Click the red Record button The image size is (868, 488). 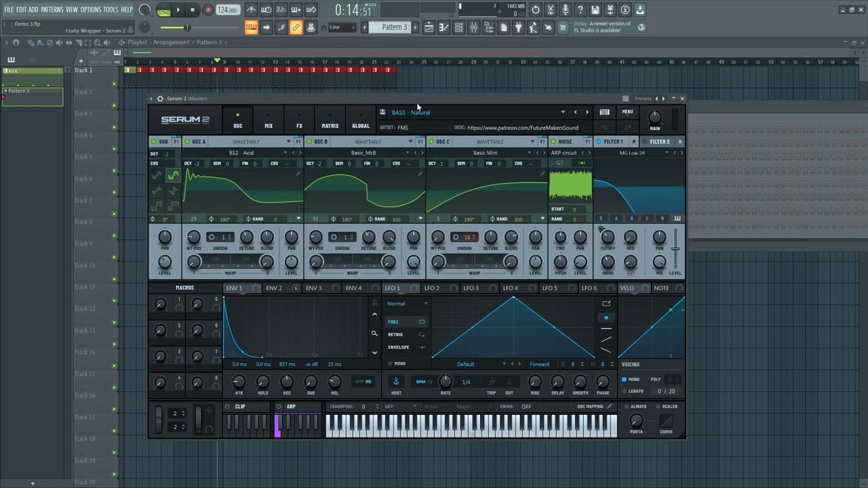[208, 9]
